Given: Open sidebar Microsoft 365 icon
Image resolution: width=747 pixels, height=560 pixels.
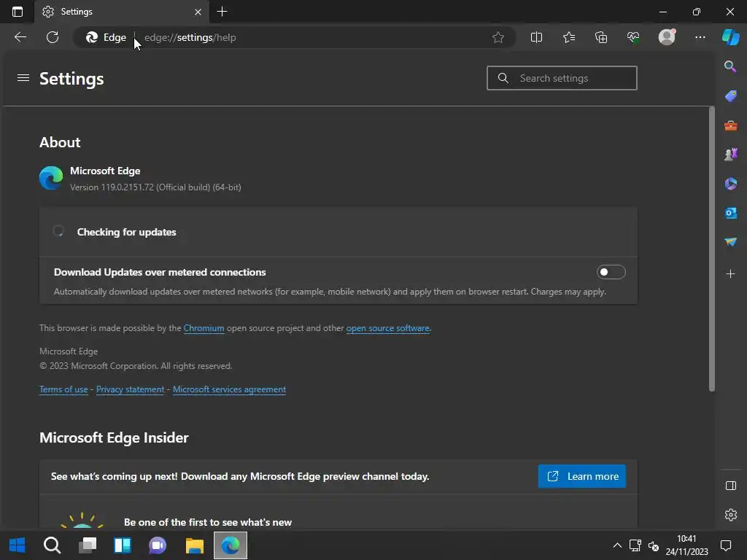Looking at the screenshot, I should pos(730,184).
